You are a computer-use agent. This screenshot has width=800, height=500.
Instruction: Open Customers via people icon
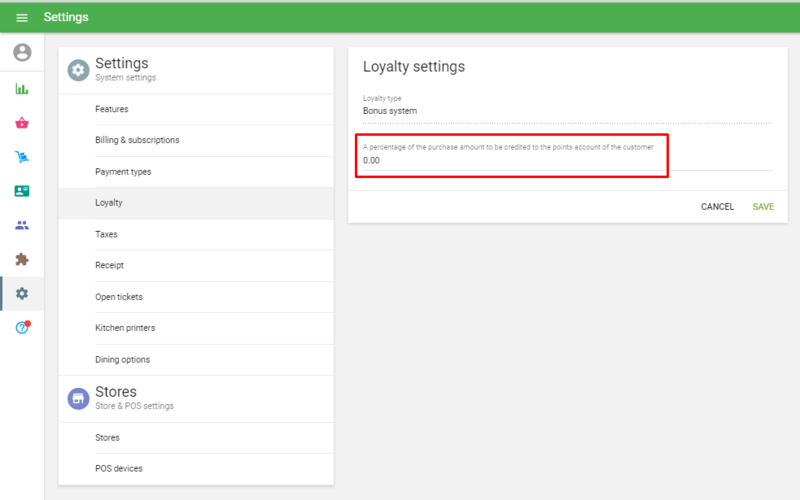click(x=22, y=225)
